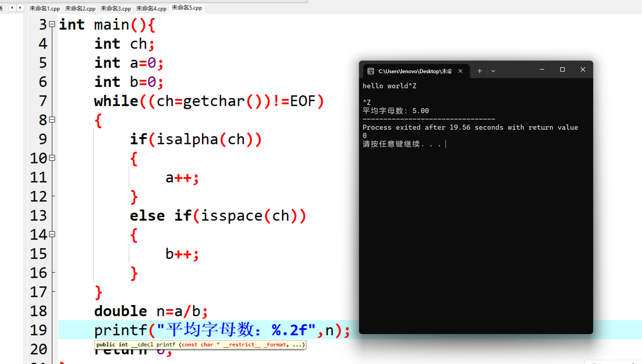Close the terminal tab for the Desktop program
The width and height of the screenshot is (642, 364).
(460, 71)
